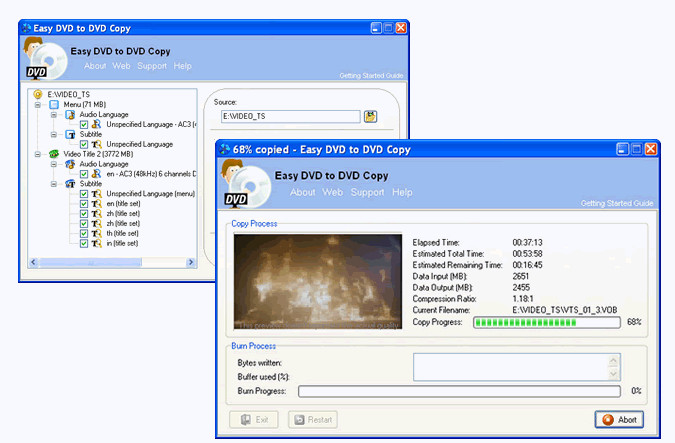The image size is (675, 443).
Task: Click the Menu (71 MB) node icon
Action: [x=54, y=104]
